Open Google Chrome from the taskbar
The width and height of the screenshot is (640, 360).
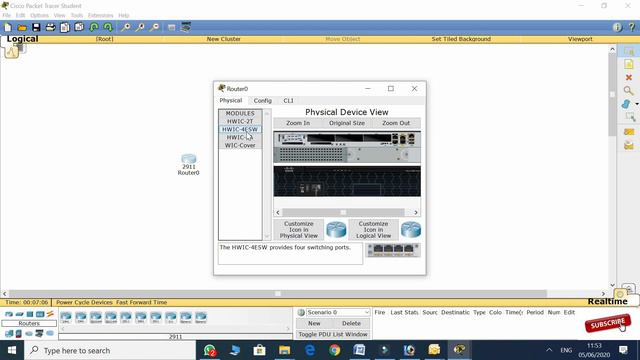[x=335, y=350]
